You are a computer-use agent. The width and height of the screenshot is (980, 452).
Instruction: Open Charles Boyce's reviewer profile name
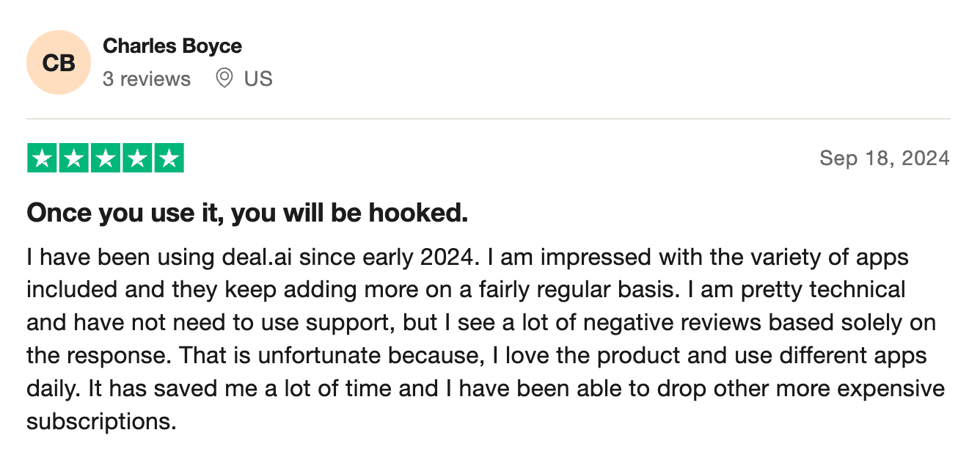[172, 46]
